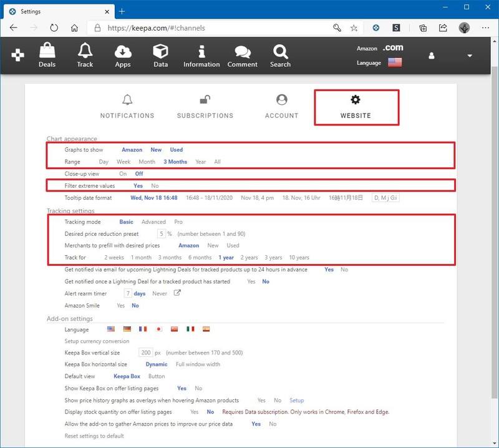Click the Keepa logo plus icon

(17, 55)
